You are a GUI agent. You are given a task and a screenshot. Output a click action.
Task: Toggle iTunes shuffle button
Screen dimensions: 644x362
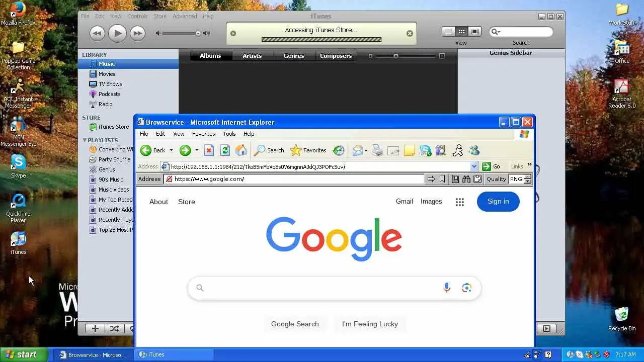(x=114, y=329)
